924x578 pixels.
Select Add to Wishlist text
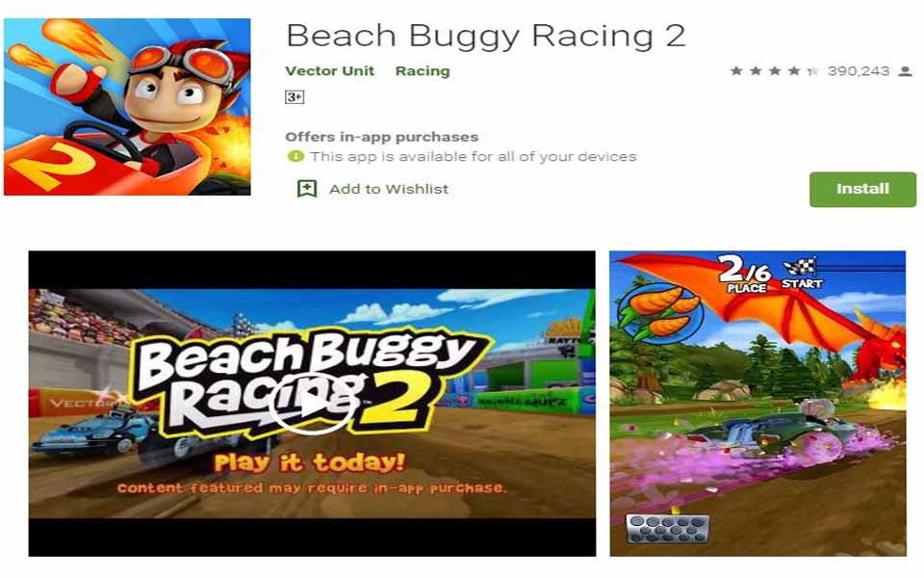click(389, 189)
